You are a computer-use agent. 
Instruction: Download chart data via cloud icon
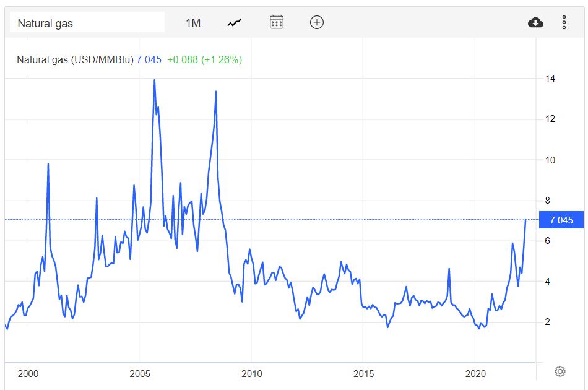coord(535,22)
